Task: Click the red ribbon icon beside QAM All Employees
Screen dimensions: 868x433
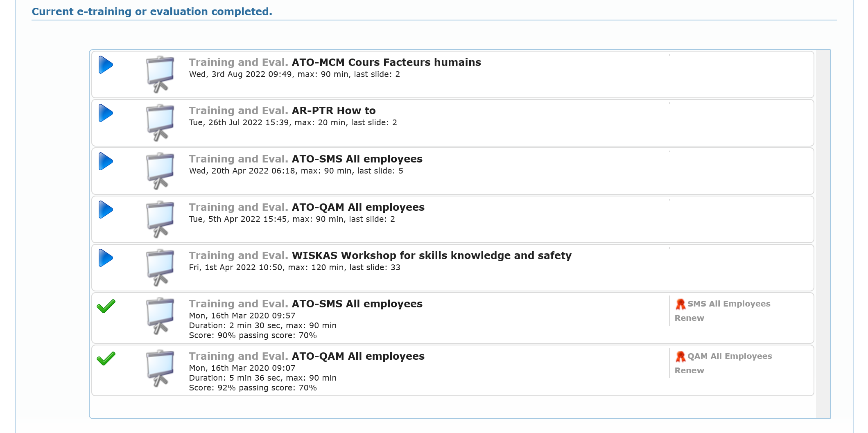Action: [680, 356]
